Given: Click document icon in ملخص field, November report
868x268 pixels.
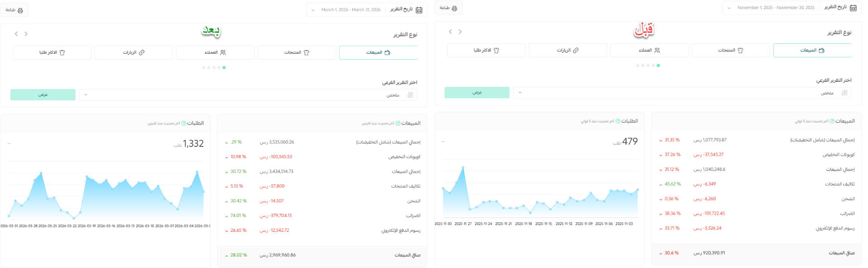Looking at the screenshot, I should [844, 93].
